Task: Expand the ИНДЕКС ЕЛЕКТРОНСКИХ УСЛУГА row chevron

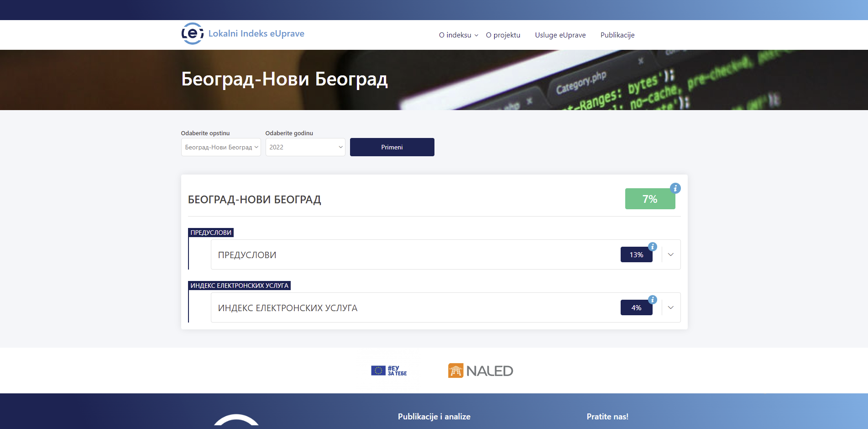Action: point(671,307)
